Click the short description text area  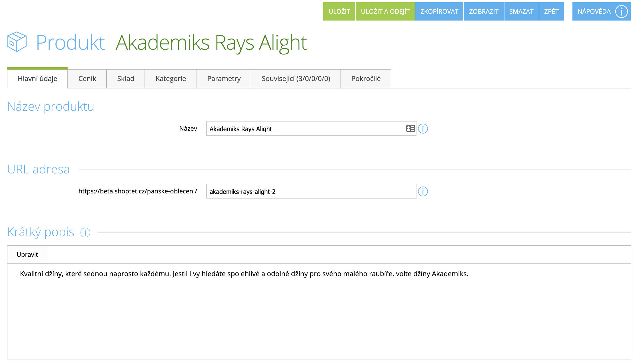click(x=319, y=311)
